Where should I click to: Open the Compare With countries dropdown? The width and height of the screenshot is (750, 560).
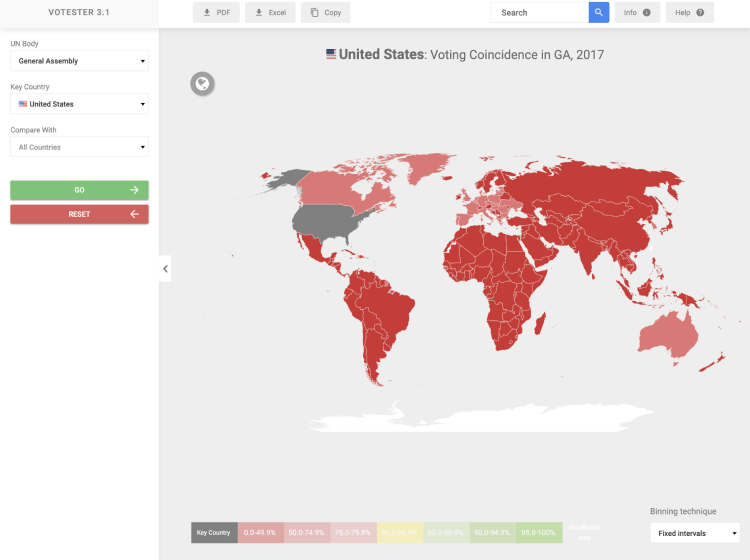tap(79, 147)
